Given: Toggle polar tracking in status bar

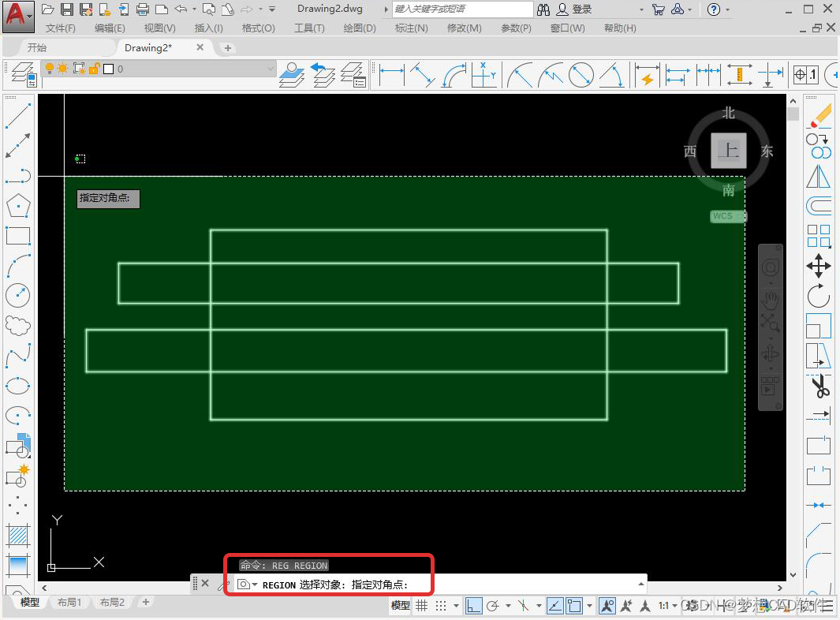Looking at the screenshot, I should pos(493,606).
